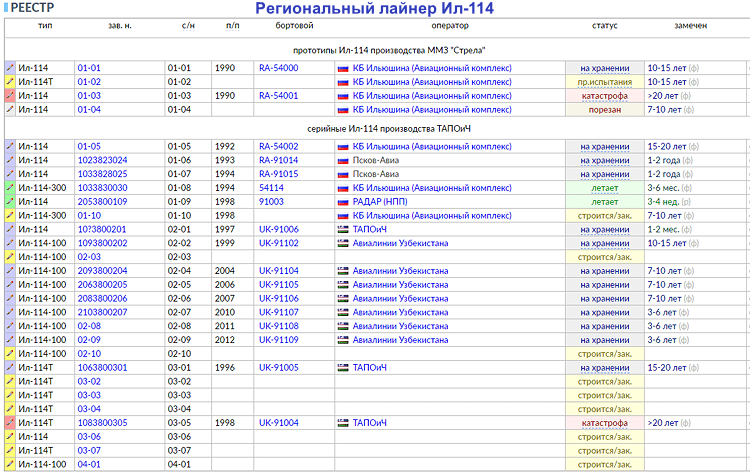Image resolution: width=750 pixels, height=472 pixels.
Task: Click the pencil icon for row 1063800301
Action: (x=10, y=368)
